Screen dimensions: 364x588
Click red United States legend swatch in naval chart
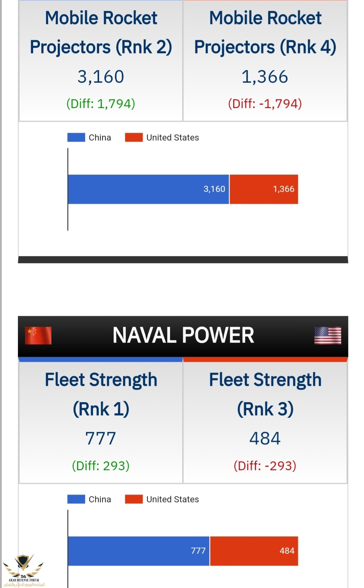134,499
